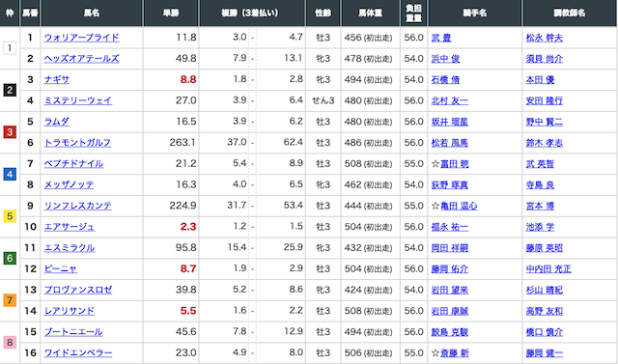Select win odds value 263.1
The width and height of the screenshot is (618, 364).
[x=183, y=143]
